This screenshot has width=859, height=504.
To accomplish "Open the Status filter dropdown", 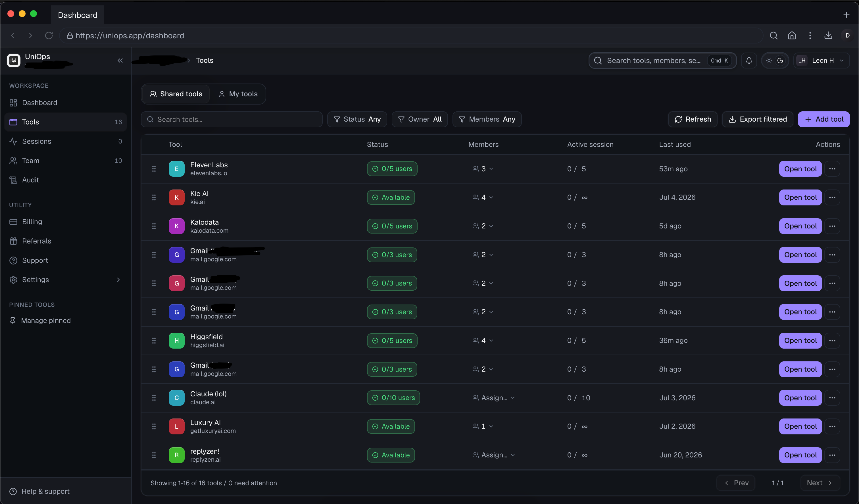I will [357, 119].
